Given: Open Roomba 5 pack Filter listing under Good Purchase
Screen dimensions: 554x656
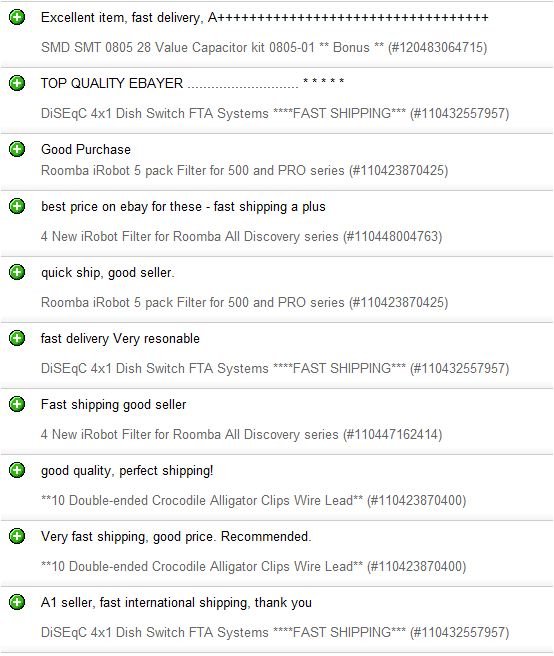Looking at the screenshot, I should pyautogui.click(x=244, y=170).
